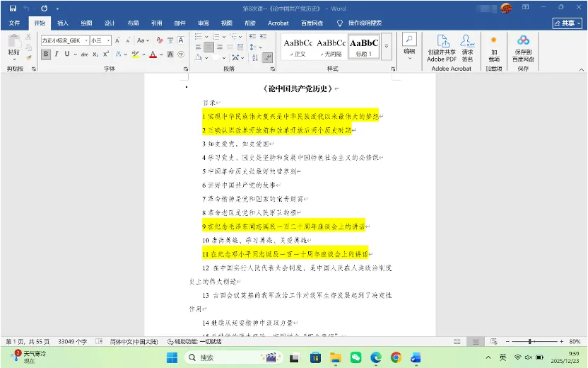Increase paragraph indent icon
The image size is (588, 368).
point(263,36)
